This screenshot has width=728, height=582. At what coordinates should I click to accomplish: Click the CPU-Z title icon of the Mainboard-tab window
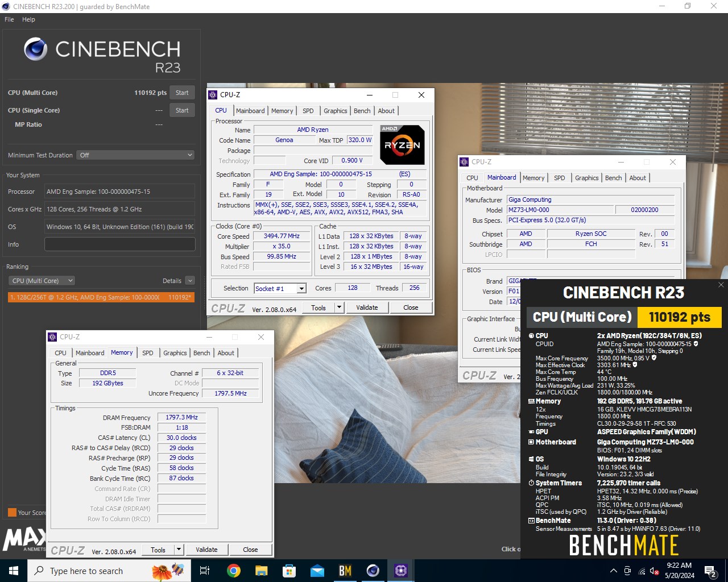464,162
